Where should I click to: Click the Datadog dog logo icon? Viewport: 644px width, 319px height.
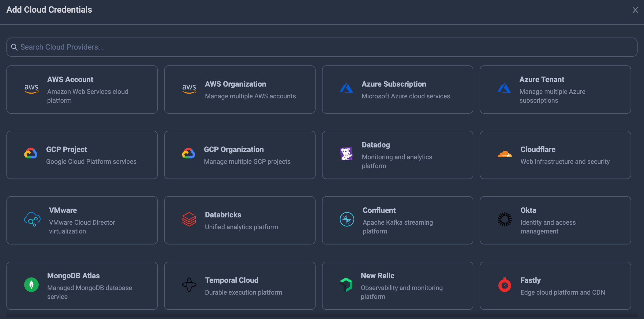tap(346, 154)
